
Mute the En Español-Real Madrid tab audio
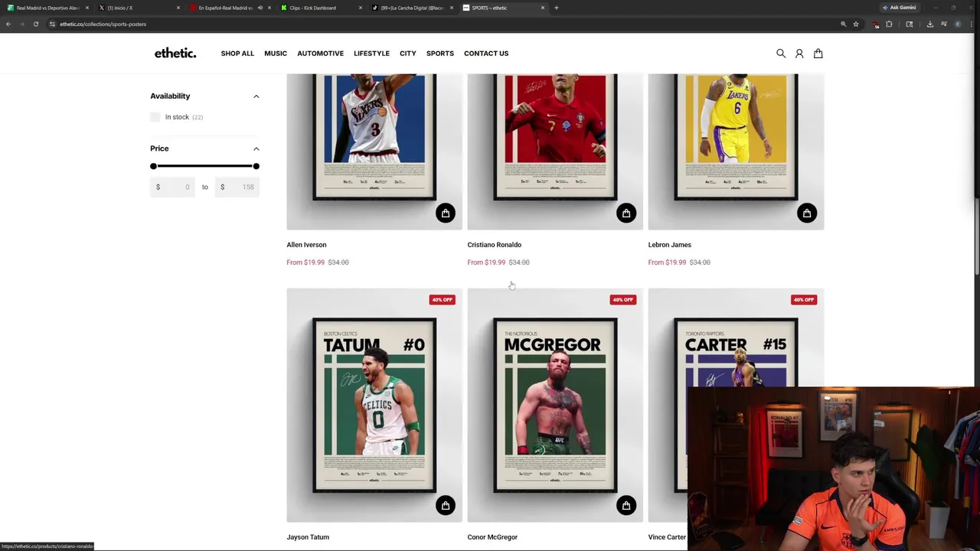[x=260, y=8]
